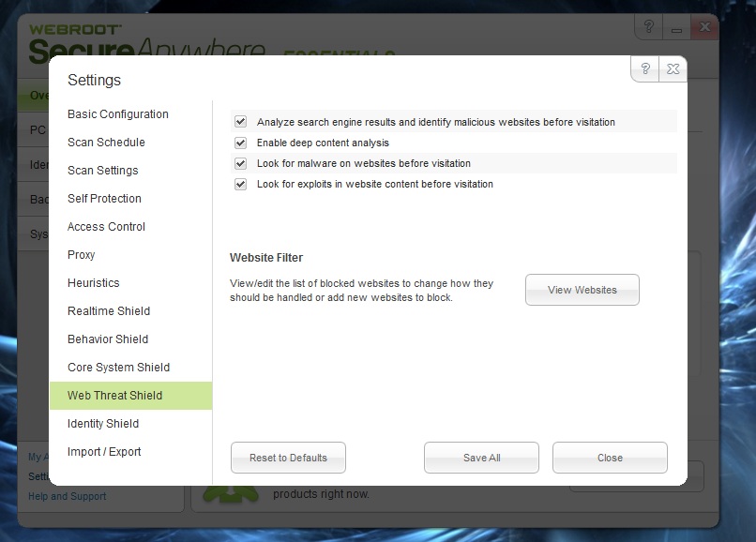Open Help and Support link in main window
Screen dimensions: 756x542
(x=67, y=496)
